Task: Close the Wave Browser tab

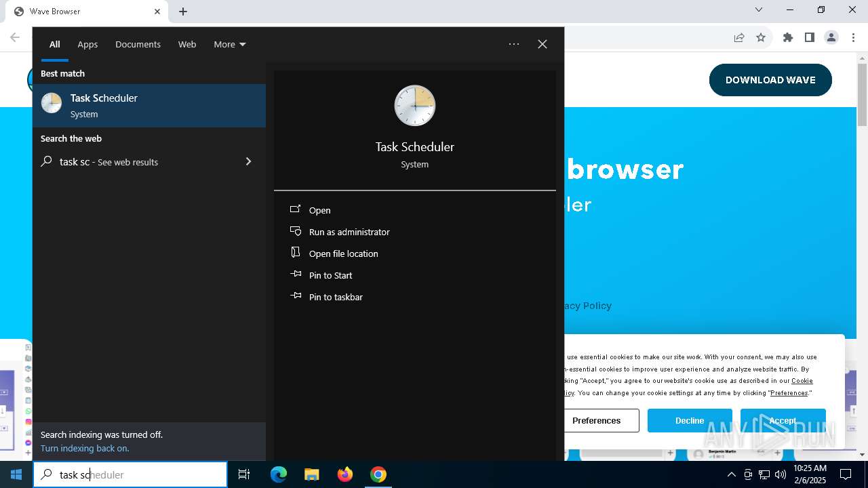Action: 157,12
